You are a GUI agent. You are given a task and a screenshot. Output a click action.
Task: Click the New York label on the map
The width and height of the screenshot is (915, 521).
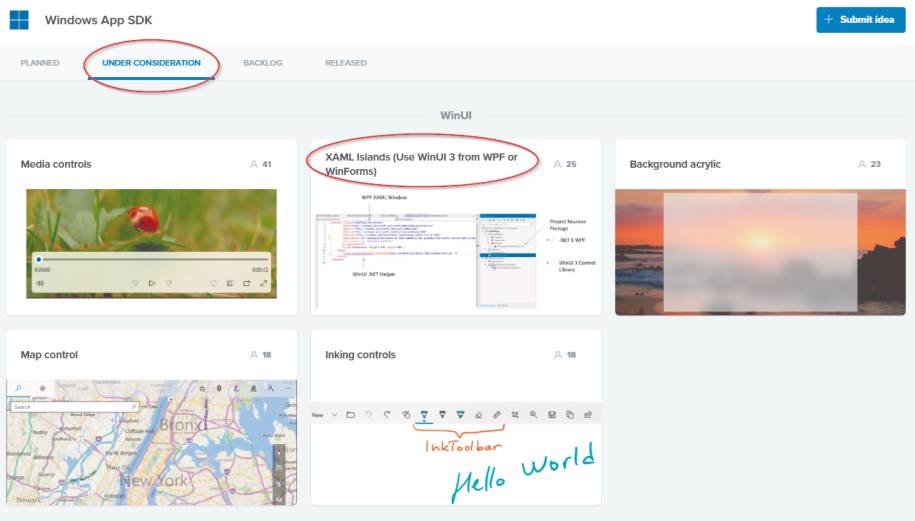click(x=154, y=480)
